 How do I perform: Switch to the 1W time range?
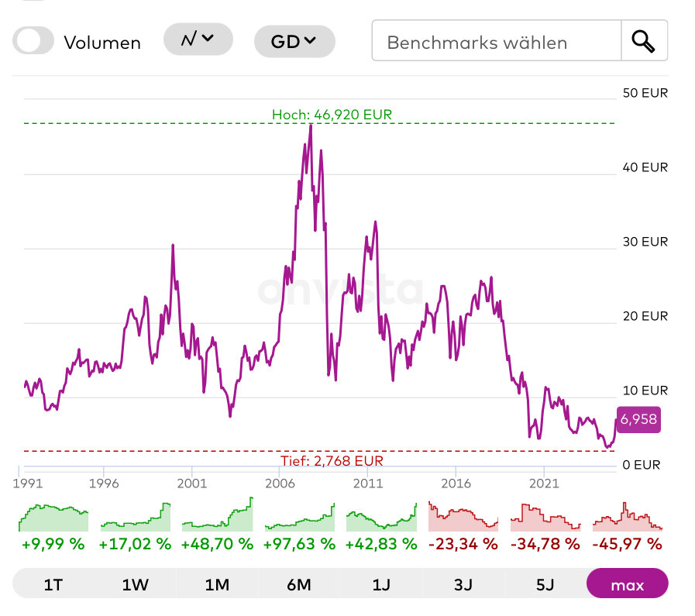point(135,584)
